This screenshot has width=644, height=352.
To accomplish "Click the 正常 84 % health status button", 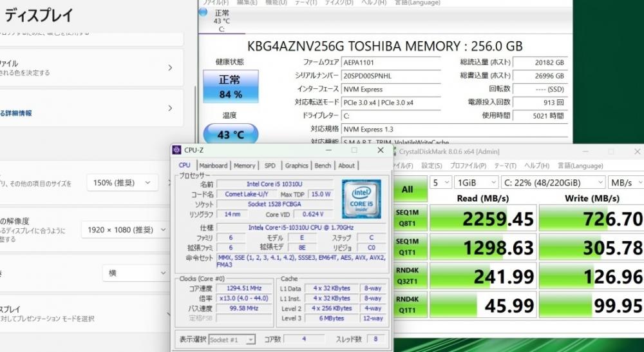I will tap(231, 86).
